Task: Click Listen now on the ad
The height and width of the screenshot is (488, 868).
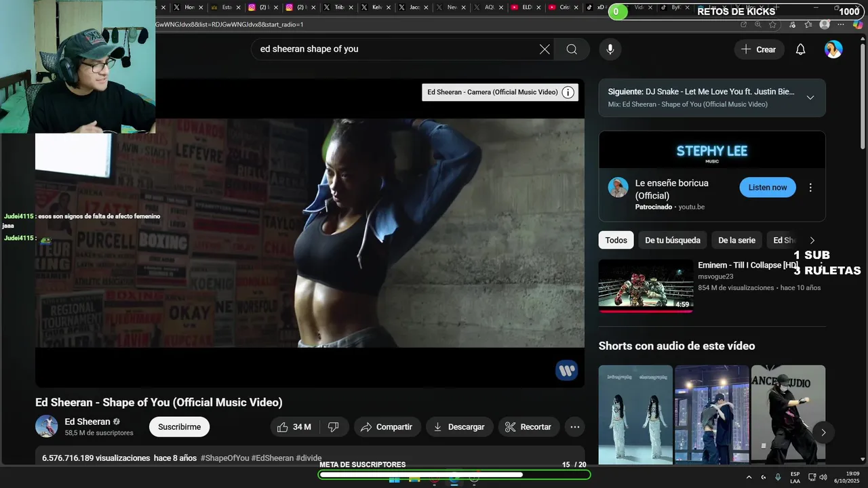Action: coord(768,188)
